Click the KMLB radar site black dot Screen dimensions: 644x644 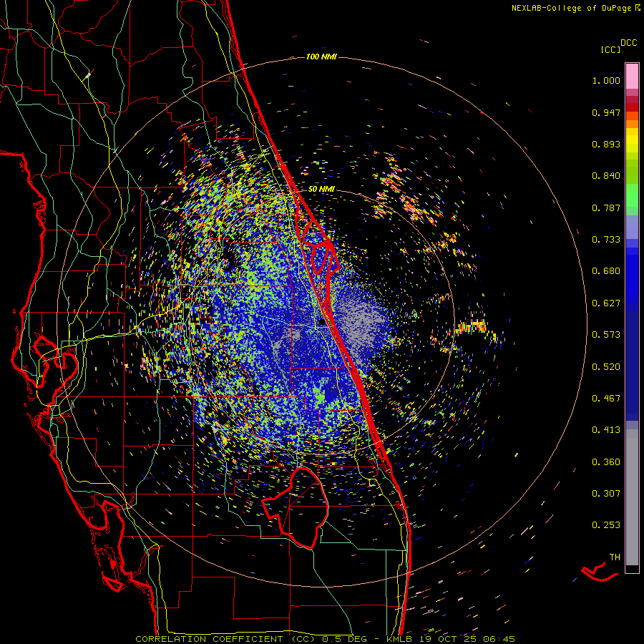click(x=321, y=323)
